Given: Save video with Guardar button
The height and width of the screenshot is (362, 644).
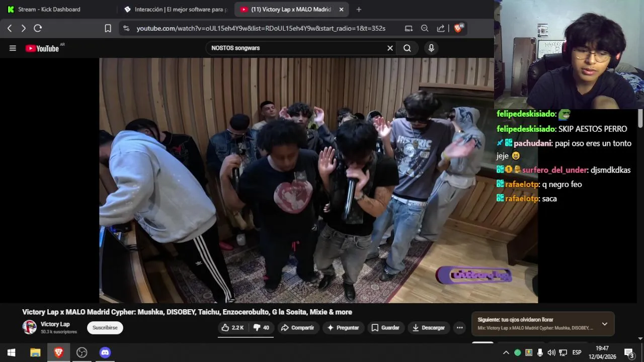Looking at the screenshot, I should click(385, 328).
